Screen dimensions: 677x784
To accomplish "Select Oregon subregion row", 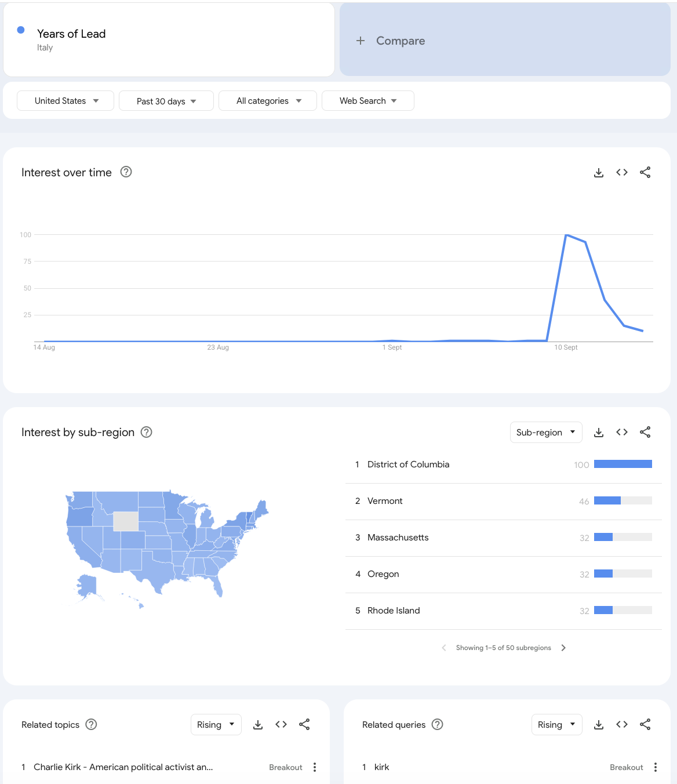I will click(504, 574).
